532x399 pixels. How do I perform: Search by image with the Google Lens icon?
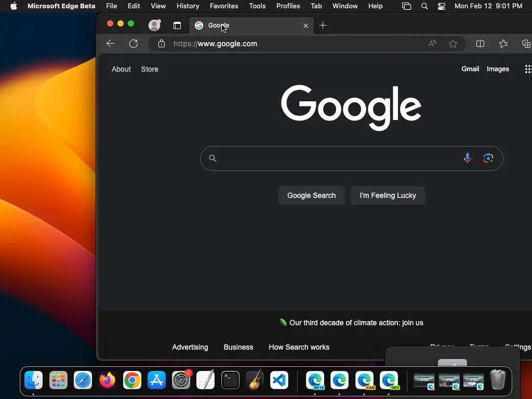click(488, 158)
